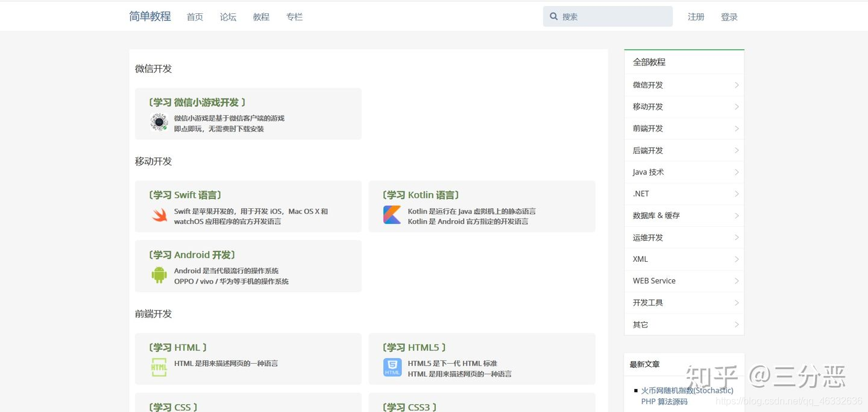Select 前端开发 text in sidebar list

click(x=648, y=128)
